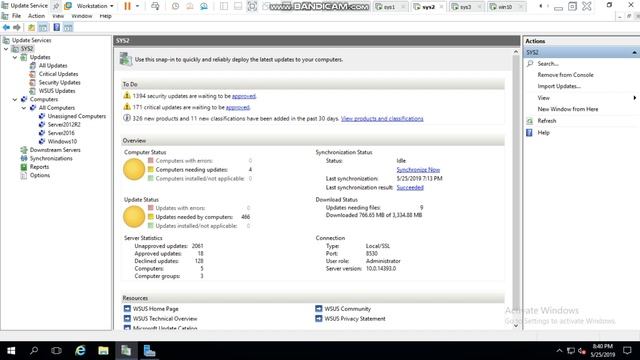Open View products and classifications link
This screenshot has width=640, height=360.
[x=382, y=119]
